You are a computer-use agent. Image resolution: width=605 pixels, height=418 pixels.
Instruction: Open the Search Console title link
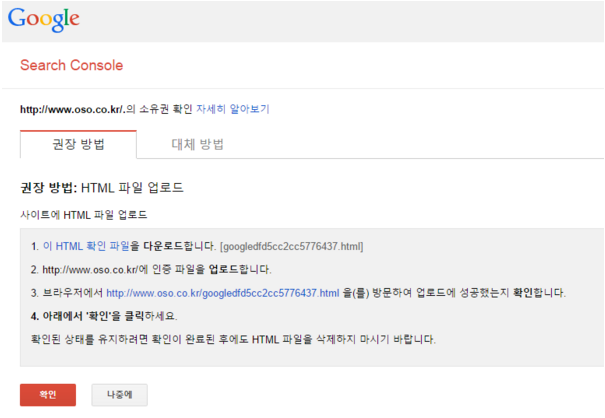click(x=71, y=65)
